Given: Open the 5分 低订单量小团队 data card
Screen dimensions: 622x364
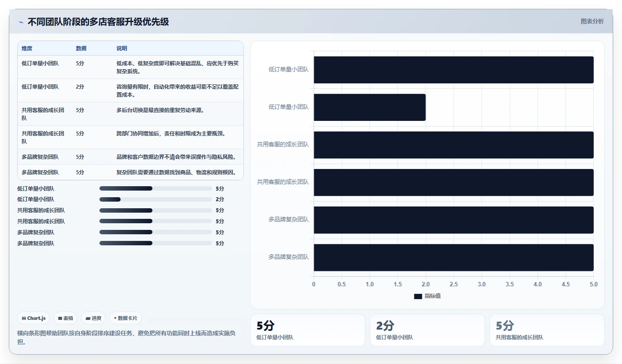Looking at the screenshot, I should pyautogui.click(x=307, y=330).
